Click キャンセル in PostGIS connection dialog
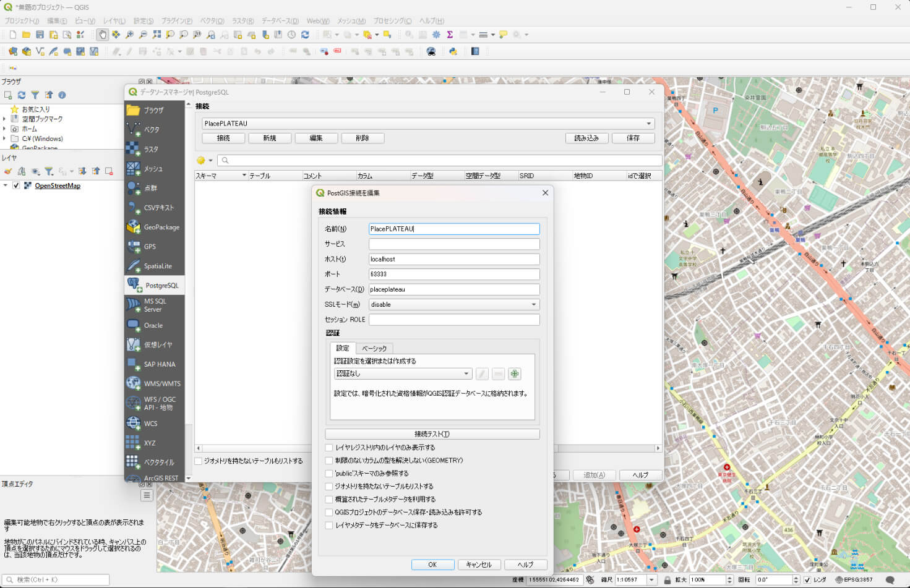Image resolution: width=910 pixels, height=588 pixels. click(479, 565)
